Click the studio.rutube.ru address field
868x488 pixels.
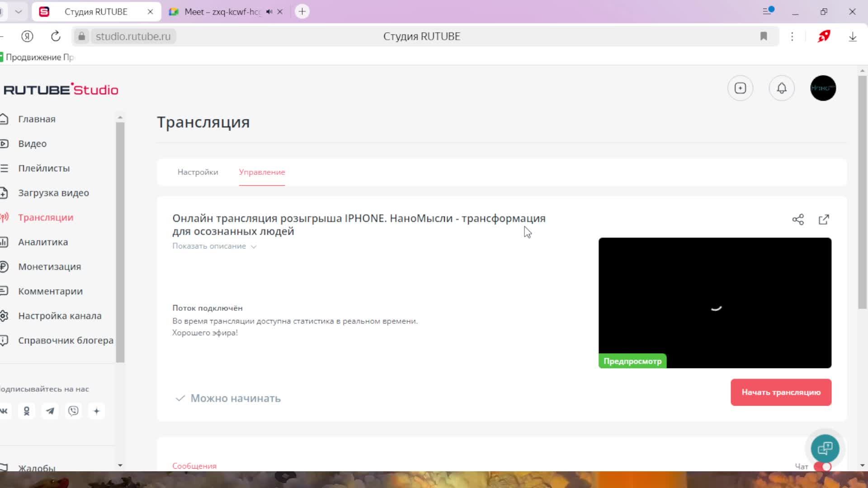click(133, 36)
